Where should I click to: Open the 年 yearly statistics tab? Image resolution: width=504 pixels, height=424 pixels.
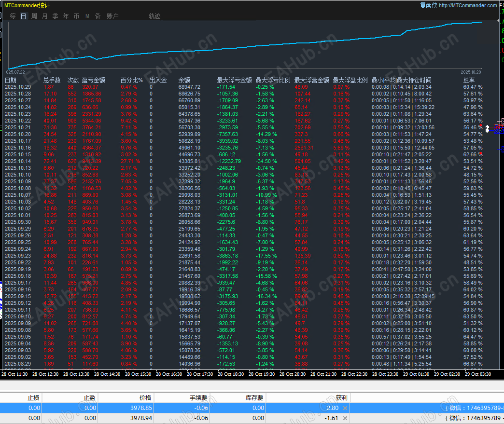(x=66, y=16)
